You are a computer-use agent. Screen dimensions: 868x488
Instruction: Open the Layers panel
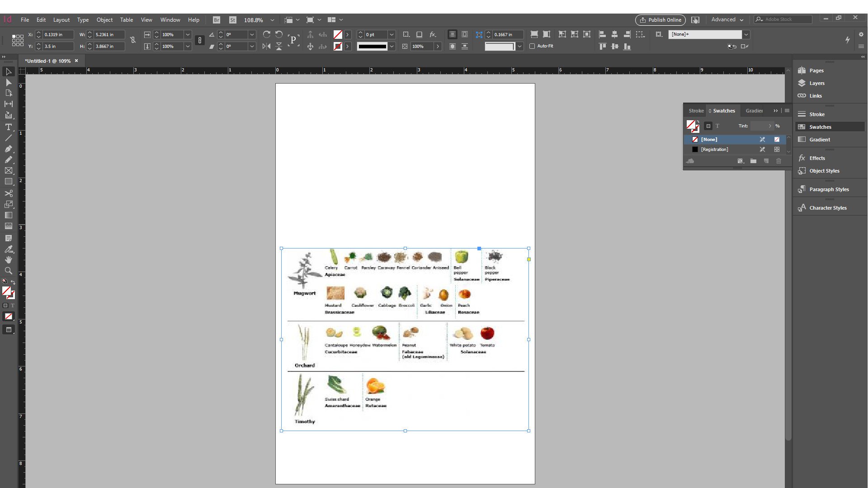[x=816, y=83]
